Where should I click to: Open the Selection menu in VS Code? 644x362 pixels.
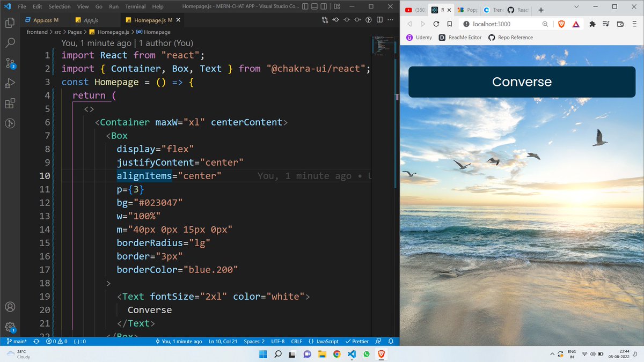pos(59,6)
